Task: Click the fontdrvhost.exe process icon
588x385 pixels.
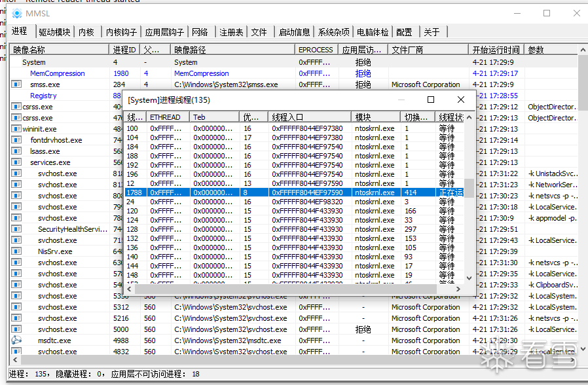Action: [16, 140]
